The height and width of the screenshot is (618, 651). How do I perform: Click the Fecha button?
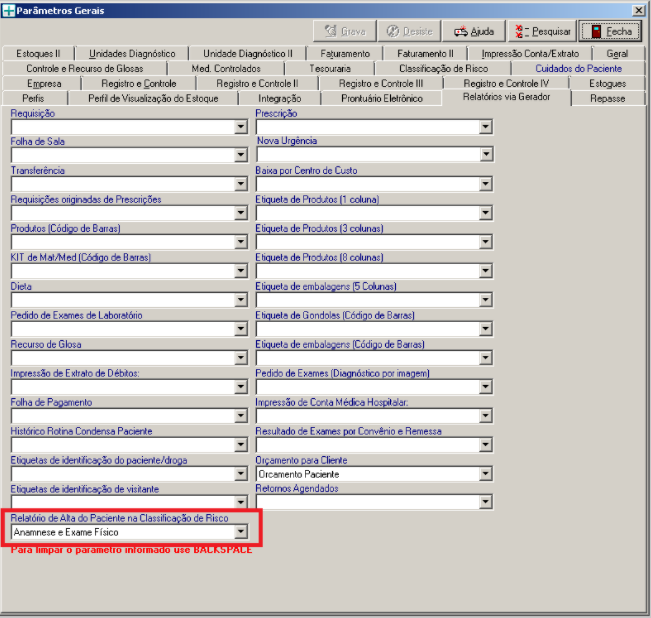[x=610, y=31]
